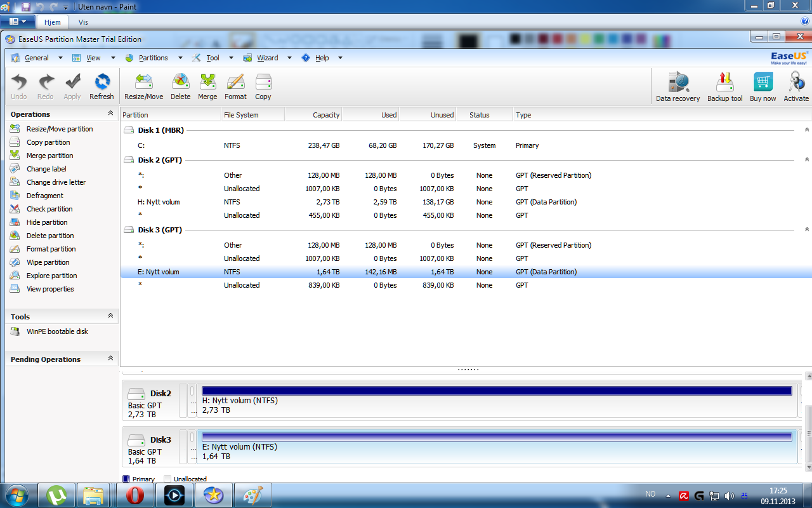Open Opera browser from taskbar
The height and width of the screenshot is (508, 812).
click(135, 495)
